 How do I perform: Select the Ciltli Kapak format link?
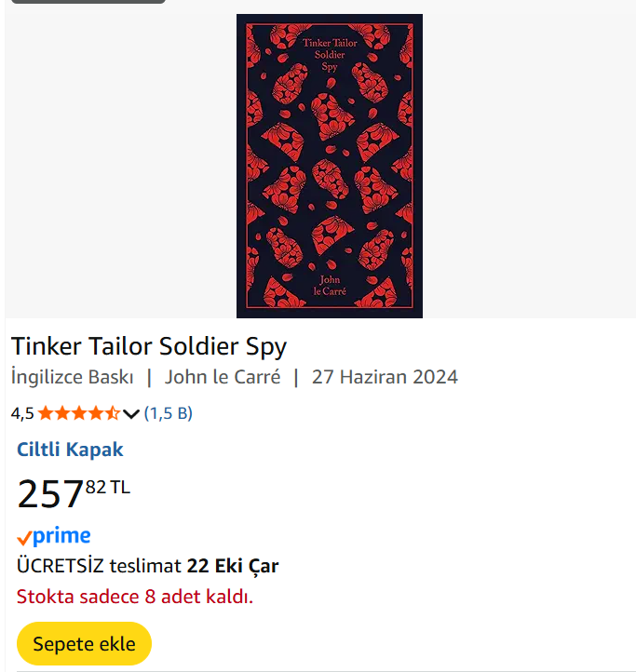70,450
